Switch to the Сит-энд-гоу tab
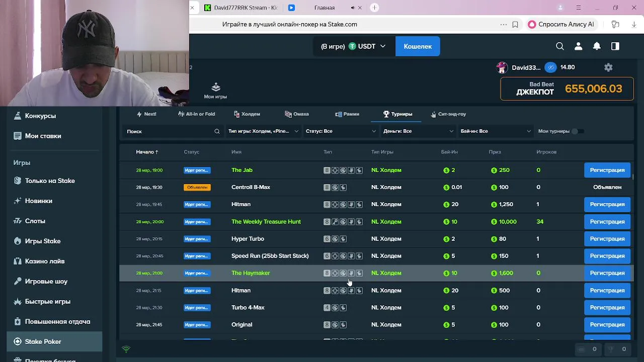The width and height of the screenshot is (644, 362). (448, 114)
